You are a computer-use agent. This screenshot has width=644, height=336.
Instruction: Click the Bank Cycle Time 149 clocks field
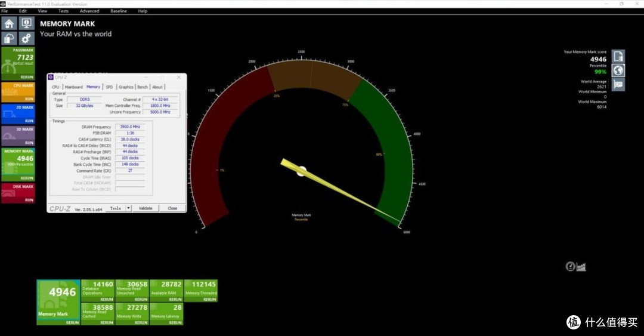[130, 164]
